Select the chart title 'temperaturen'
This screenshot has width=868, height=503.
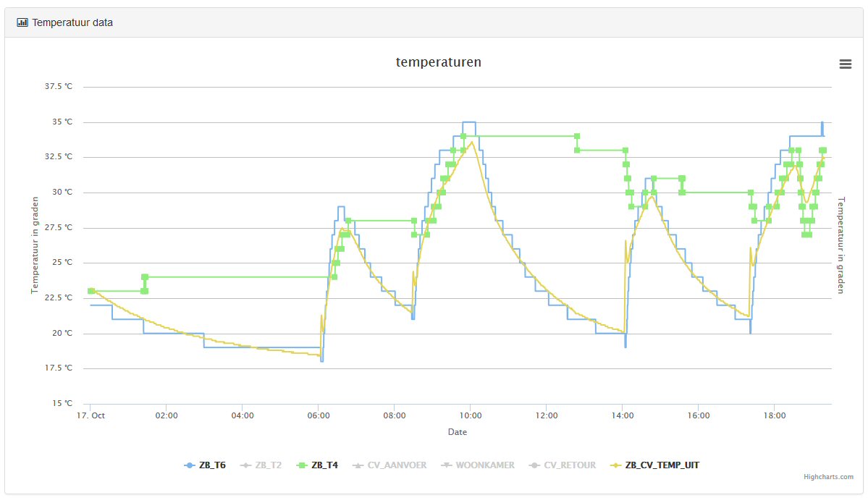coord(438,62)
